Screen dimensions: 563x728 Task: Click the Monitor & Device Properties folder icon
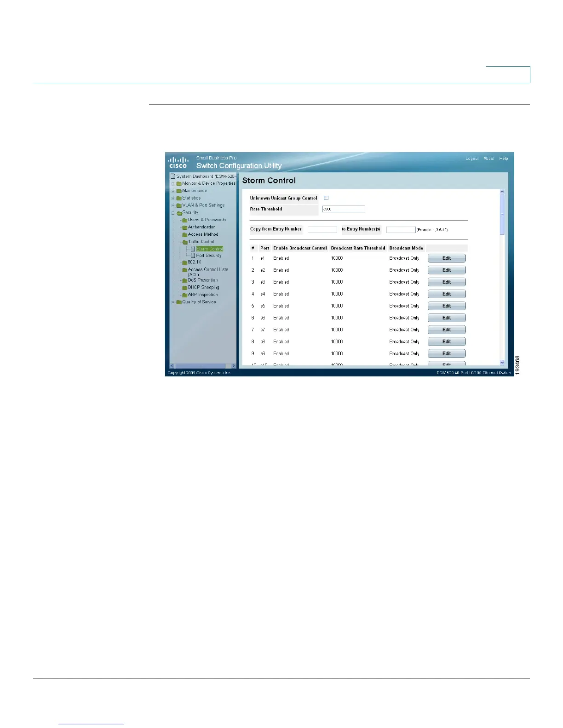point(179,183)
